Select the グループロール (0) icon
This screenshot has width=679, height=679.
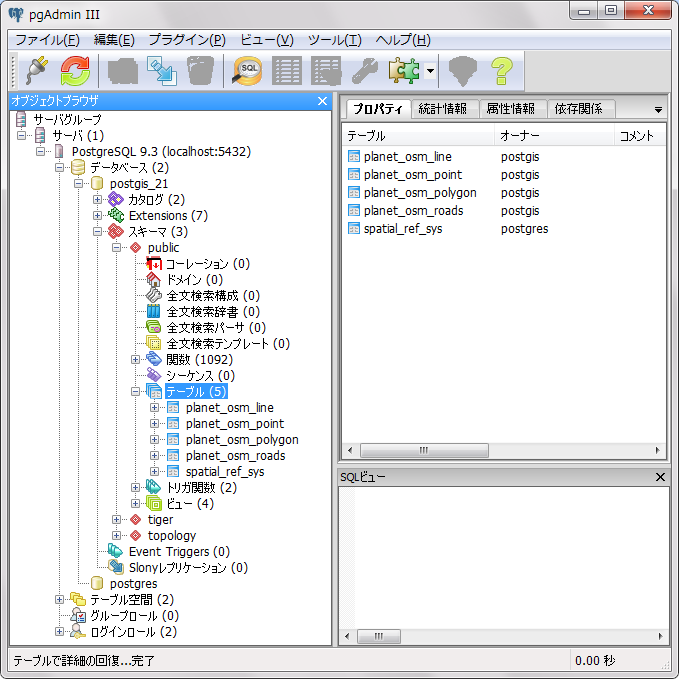click(78, 615)
